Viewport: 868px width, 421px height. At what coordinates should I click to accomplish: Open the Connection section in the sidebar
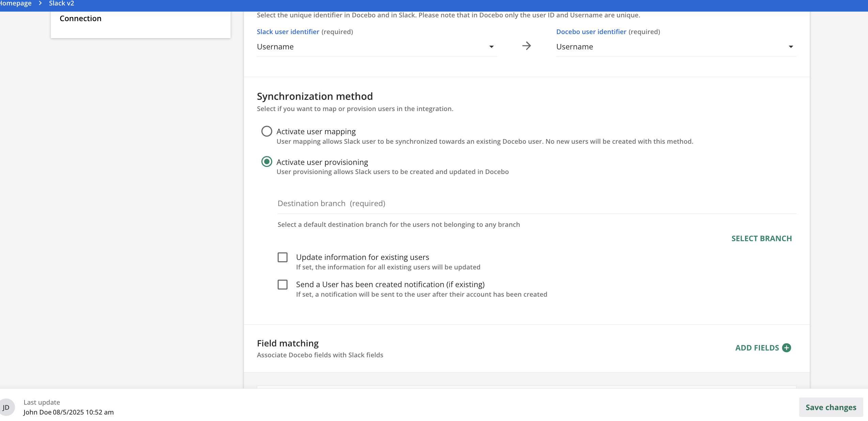80,18
